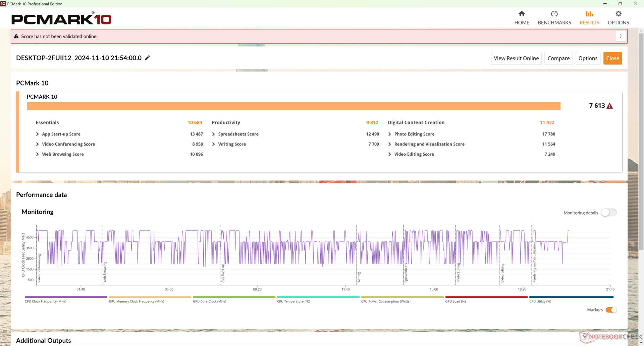Expand Writing Score details

coord(213,144)
